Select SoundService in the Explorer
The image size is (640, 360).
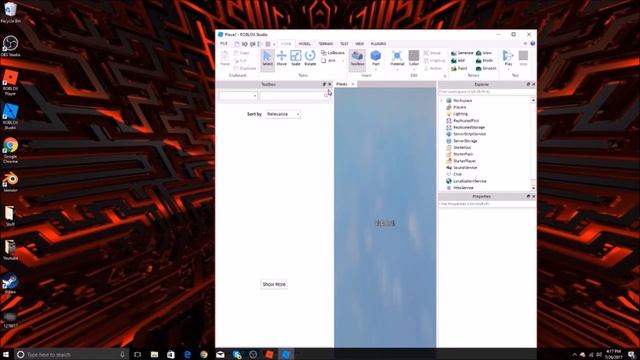click(x=462, y=168)
